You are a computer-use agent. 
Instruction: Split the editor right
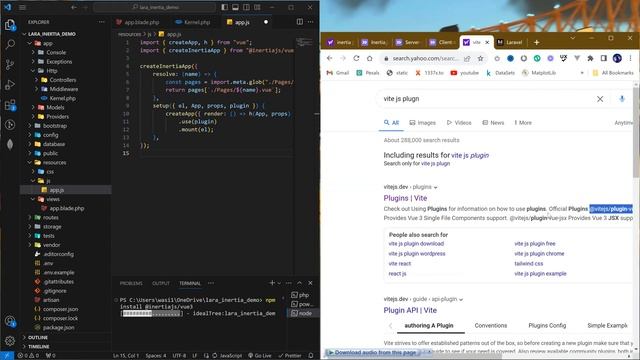pos(300,22)
